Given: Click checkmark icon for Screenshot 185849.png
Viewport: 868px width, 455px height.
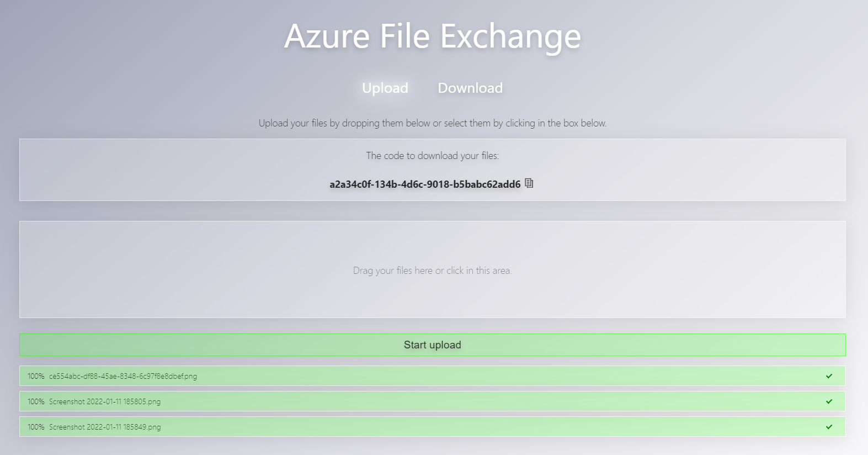Looking at the screenshot, I should pos(829,427).
